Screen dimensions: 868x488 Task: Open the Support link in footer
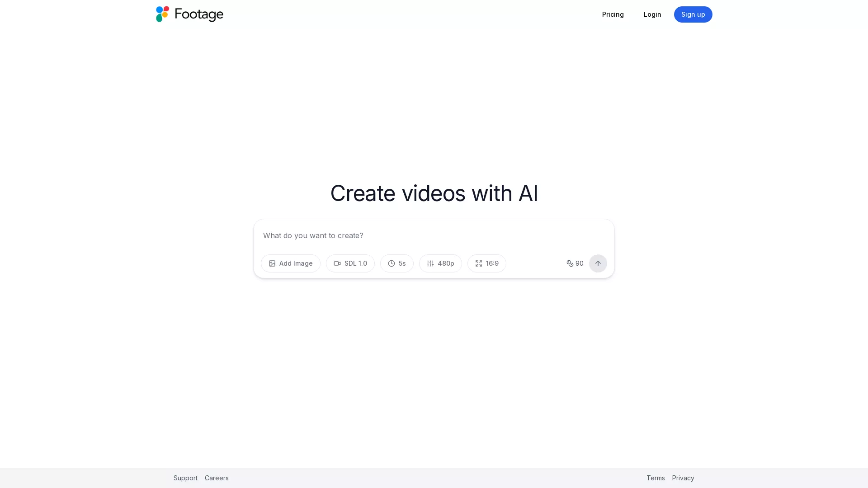(x=185, y=478)
